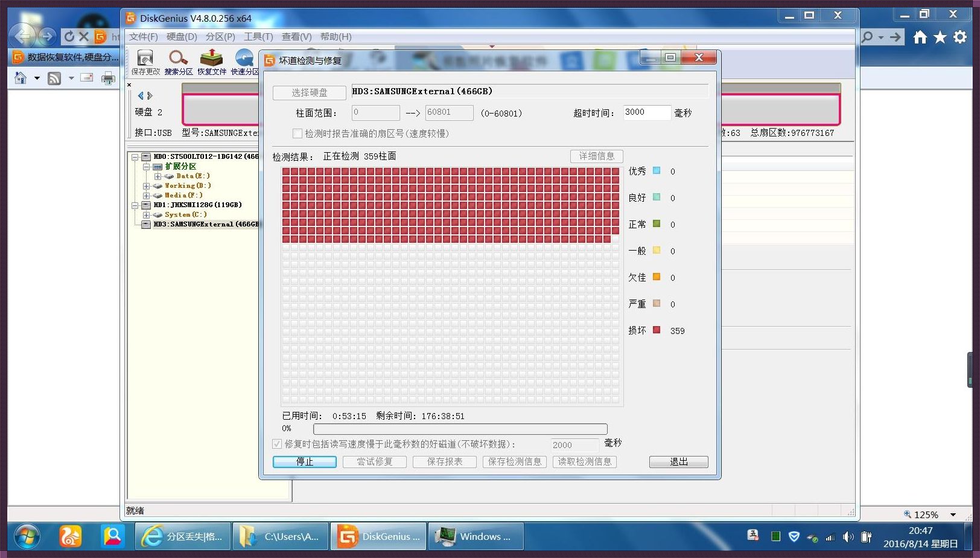Open the 查看(V) menu
Image resolution: width=980 pixels, height=558 pixels.
coord(297,37)
